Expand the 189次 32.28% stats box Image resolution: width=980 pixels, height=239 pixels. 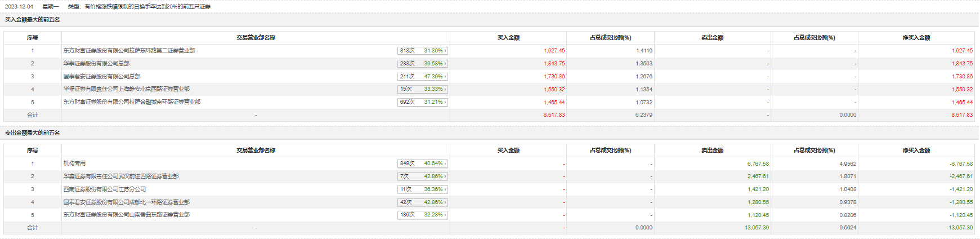(x=423, y=215)
